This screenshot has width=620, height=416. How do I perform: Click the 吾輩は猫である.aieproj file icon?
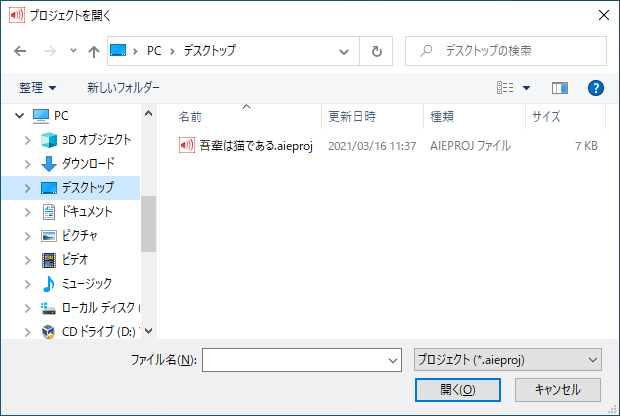(x=187, y=146)
